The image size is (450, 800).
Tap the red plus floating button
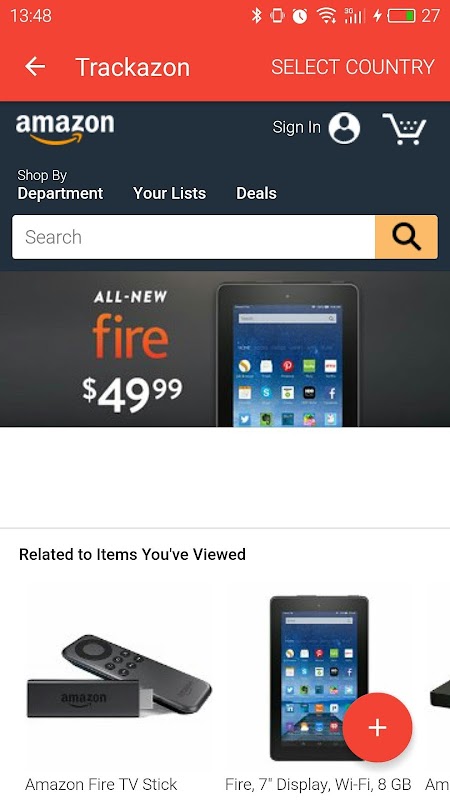coord(377,727)
